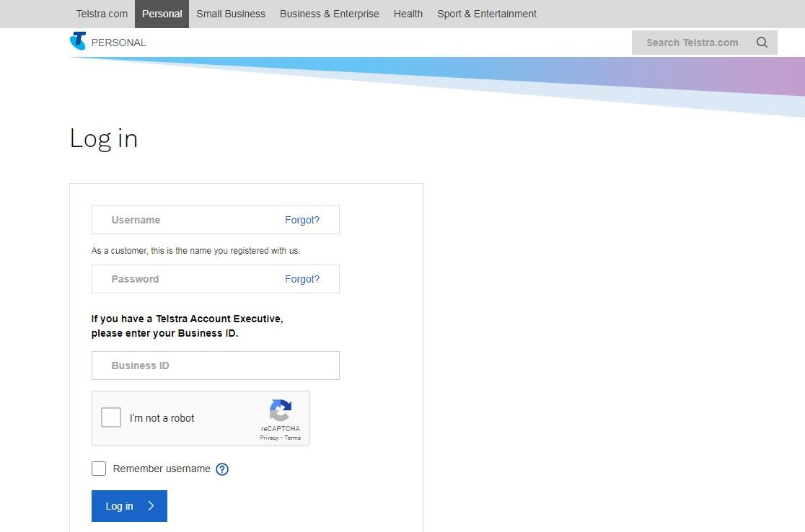Open the Telstra.com tab
Image resolution: width=805 pixels, height=532 pixels.
102,14
